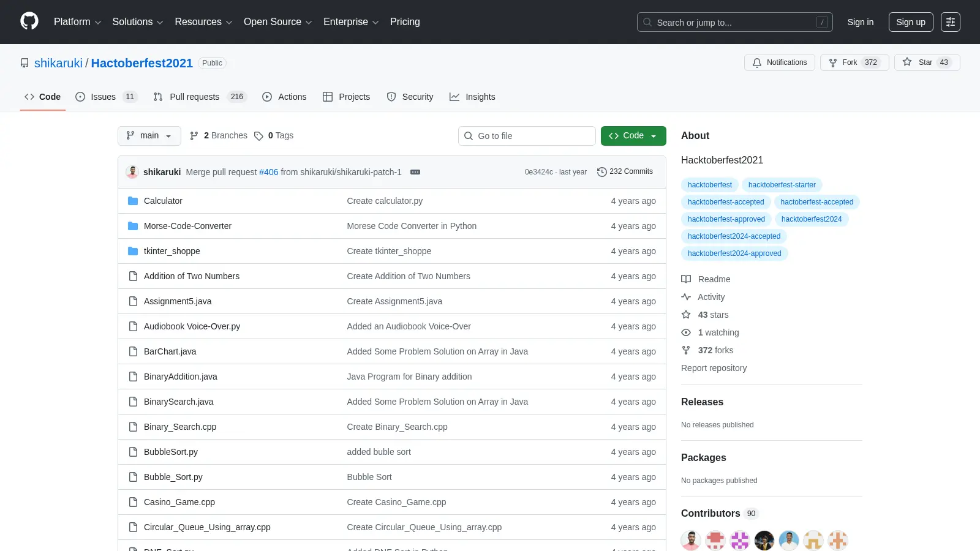Open the main branch selector dropdown
The height and width of the screenshot is (551, 980).
tap(149, 136)
